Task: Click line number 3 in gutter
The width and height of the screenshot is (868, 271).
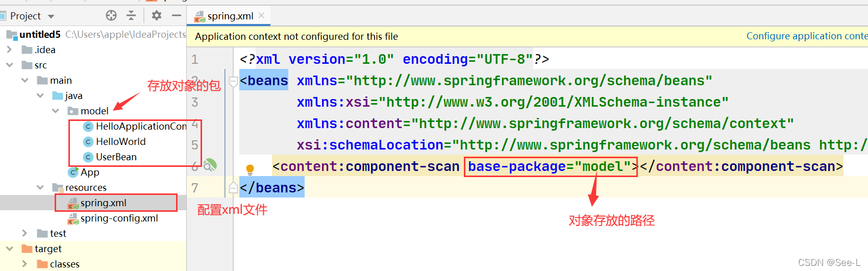Action: pos(195,102)
